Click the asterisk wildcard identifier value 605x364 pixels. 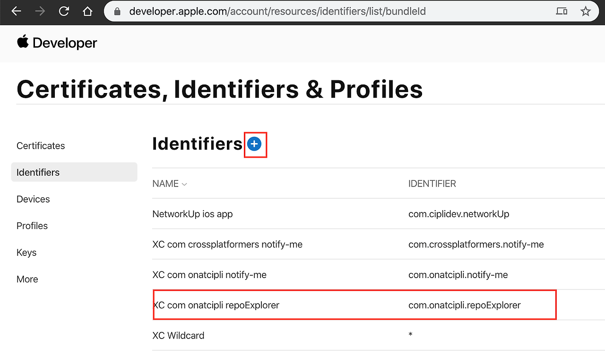pyautogui.click(x=411, y=335)
